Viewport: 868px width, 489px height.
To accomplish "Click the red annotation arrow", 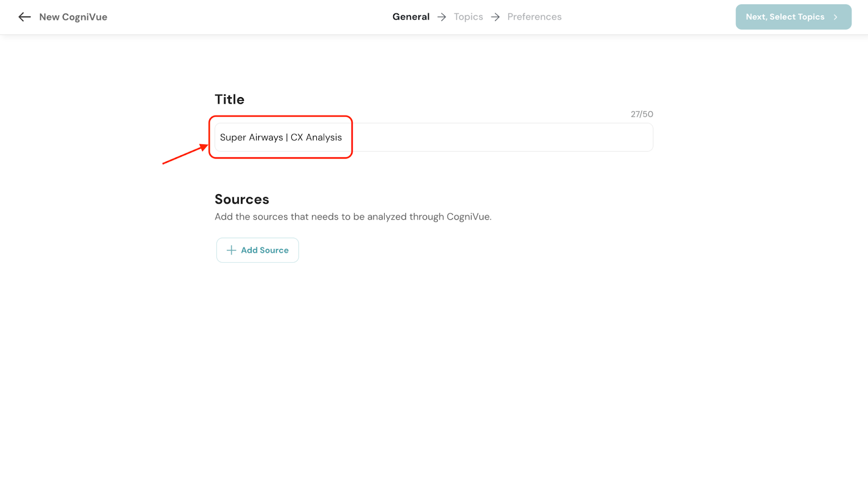I will 184,155.
